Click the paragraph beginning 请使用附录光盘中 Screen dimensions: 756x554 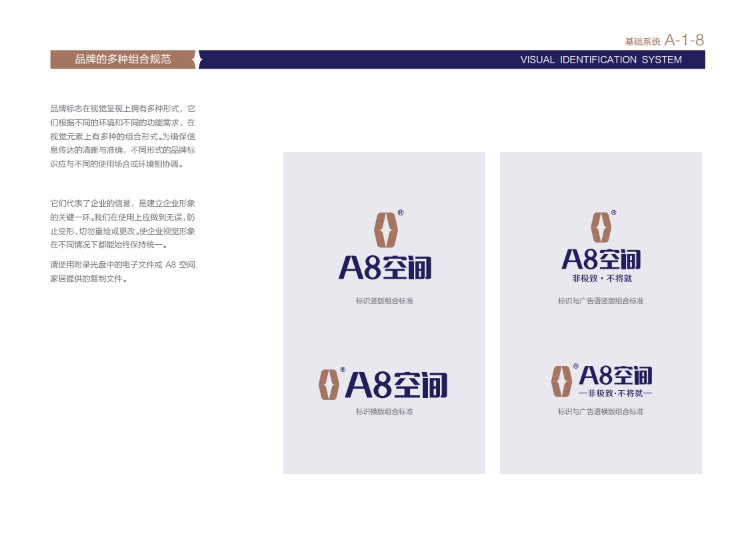click(x=123, y=271)
